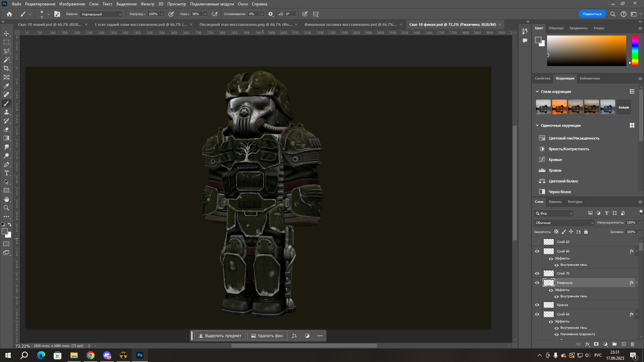Select the Path Selection tool
644x362 pixels.
tap(6, 182)
